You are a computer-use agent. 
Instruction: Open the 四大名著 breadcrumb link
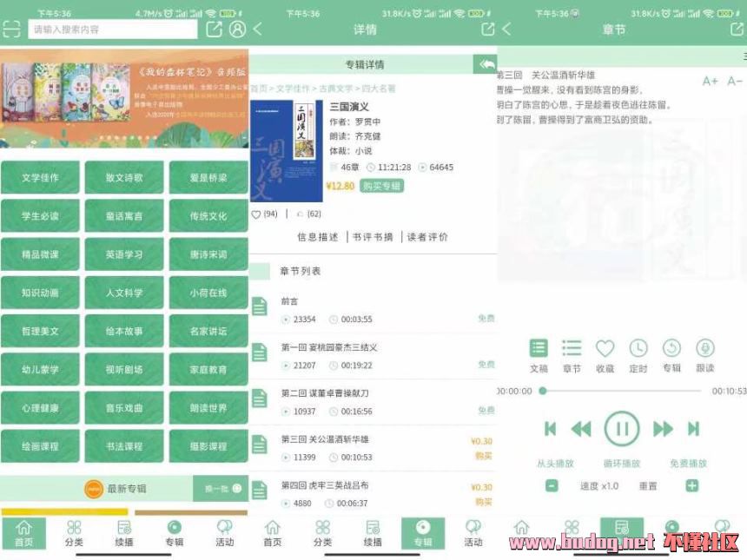379,89
